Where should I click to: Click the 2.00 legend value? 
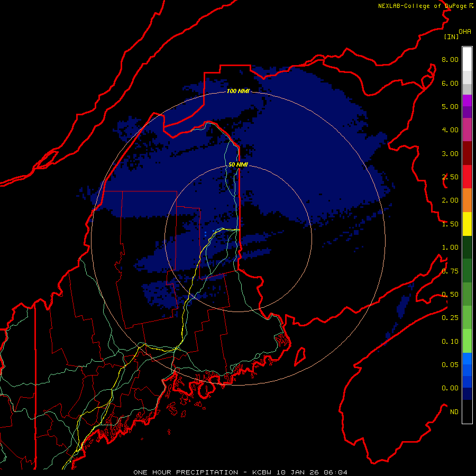click(x=450, y=200)
